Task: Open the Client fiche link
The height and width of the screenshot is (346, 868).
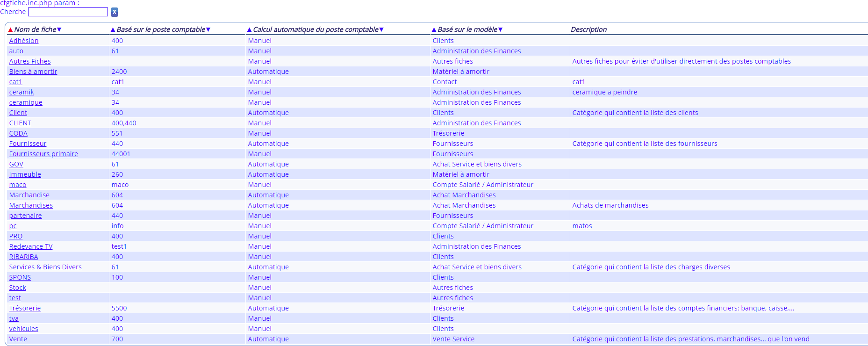Action: [18, 113]
